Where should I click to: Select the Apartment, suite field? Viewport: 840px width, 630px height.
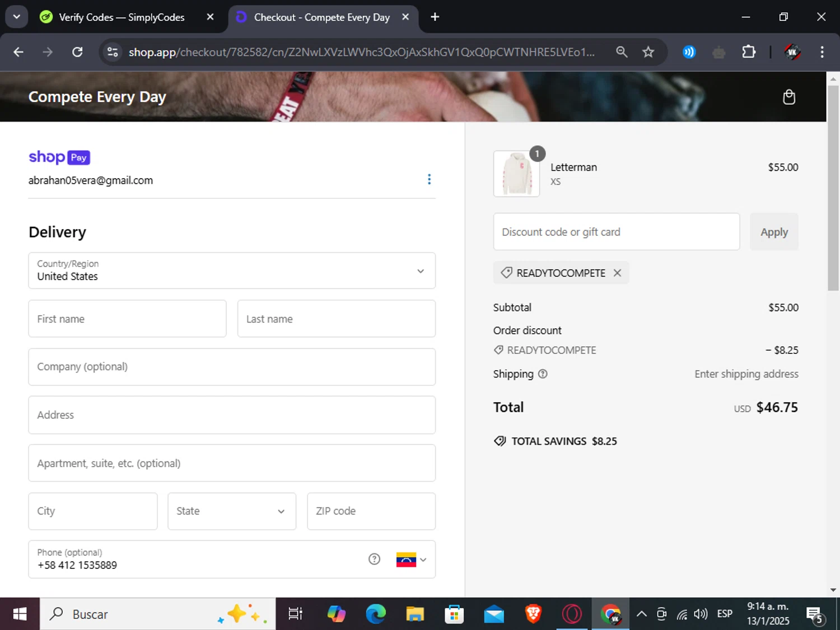[x=232, y=463]
